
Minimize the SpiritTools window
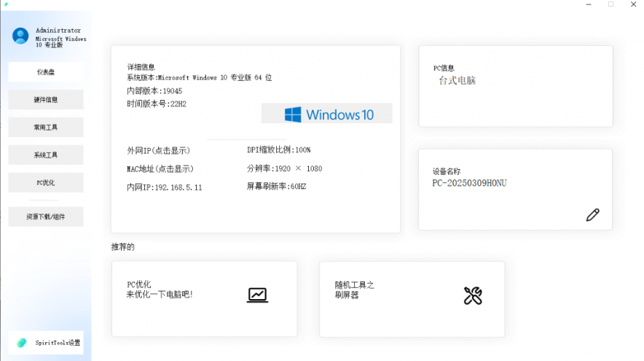(x=589, y=4)
